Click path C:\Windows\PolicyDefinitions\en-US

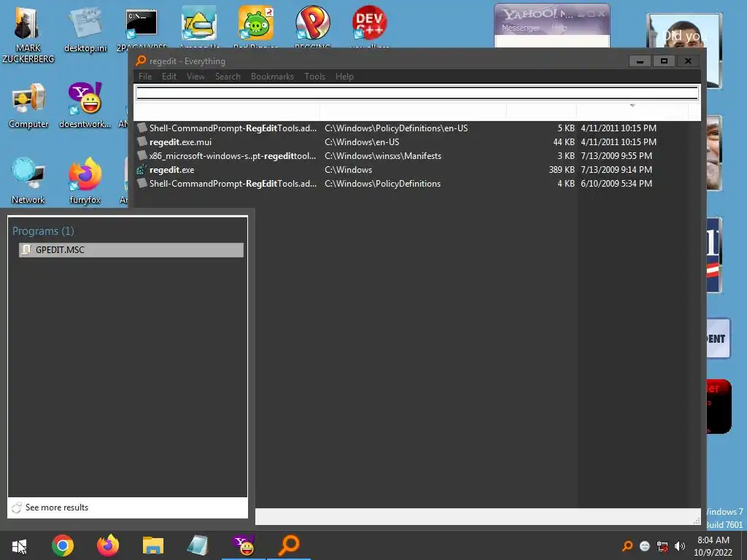click(396, 128)
